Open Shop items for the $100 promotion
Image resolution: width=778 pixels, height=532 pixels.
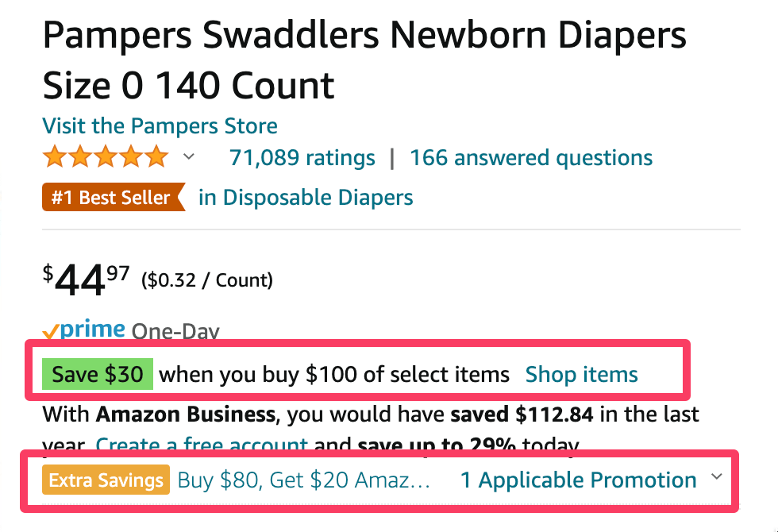pos(581,374)
